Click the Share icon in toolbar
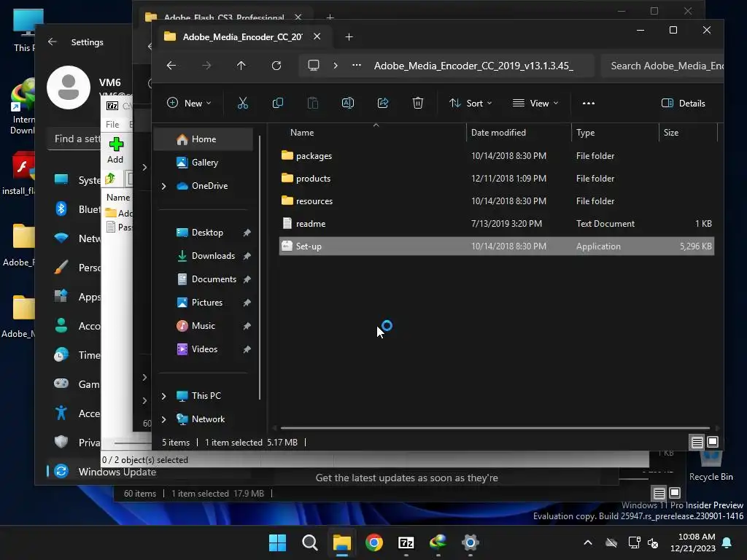Screen dimensions: 747x560 (383, 103)
